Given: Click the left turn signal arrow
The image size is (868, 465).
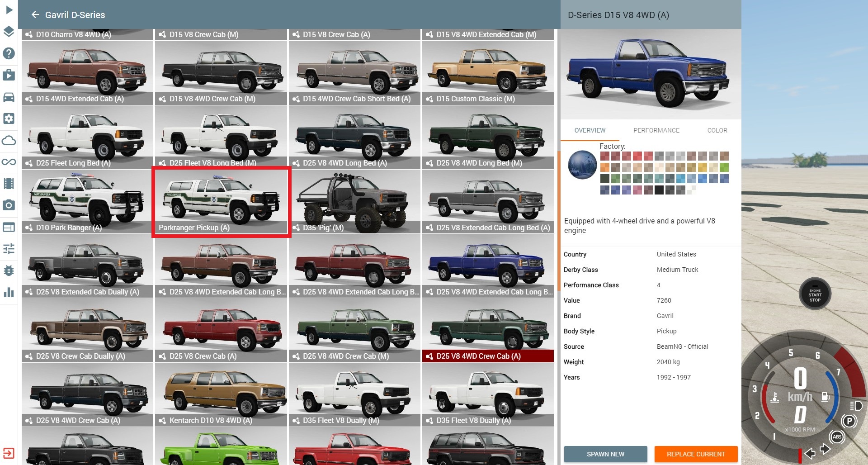Looking at the screenshot, I should tap(810, 453).
